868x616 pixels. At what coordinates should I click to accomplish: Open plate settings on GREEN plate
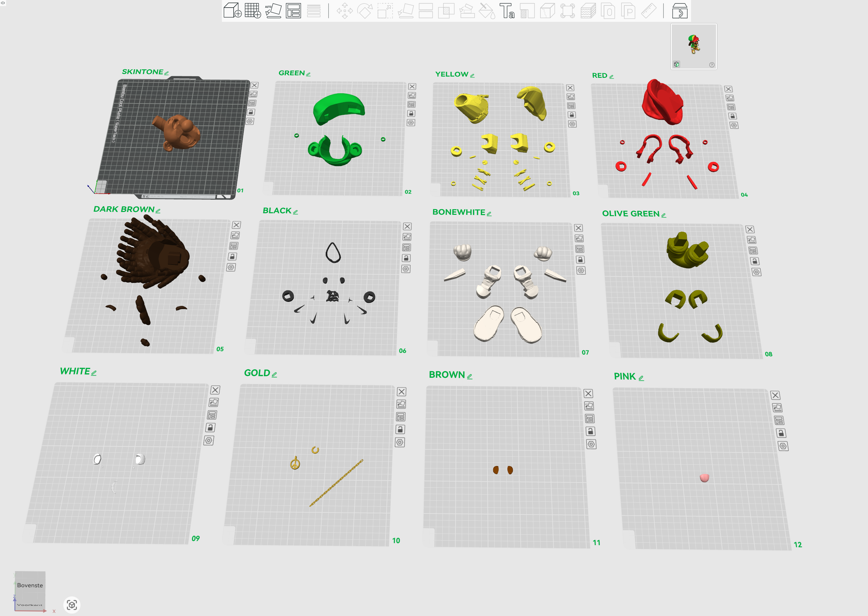click(411, 122)
